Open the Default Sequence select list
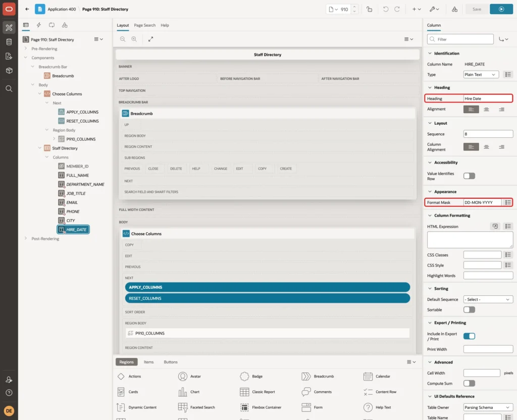 tap(488, 299)
